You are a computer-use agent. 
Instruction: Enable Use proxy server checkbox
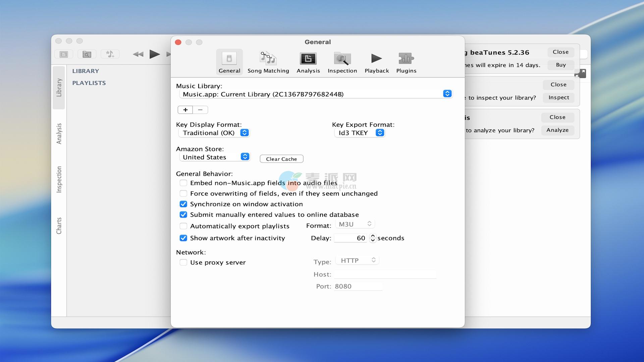coord(183,262)
